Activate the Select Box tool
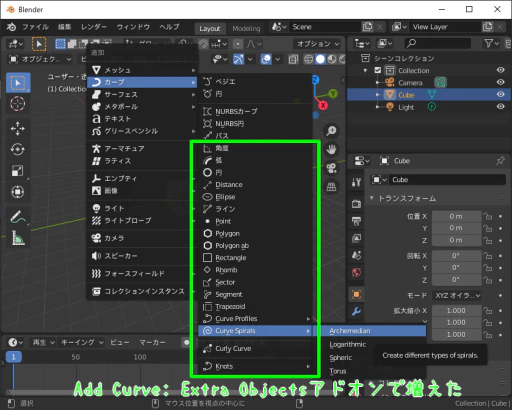 pyautogui.click(x=18, y=82)
